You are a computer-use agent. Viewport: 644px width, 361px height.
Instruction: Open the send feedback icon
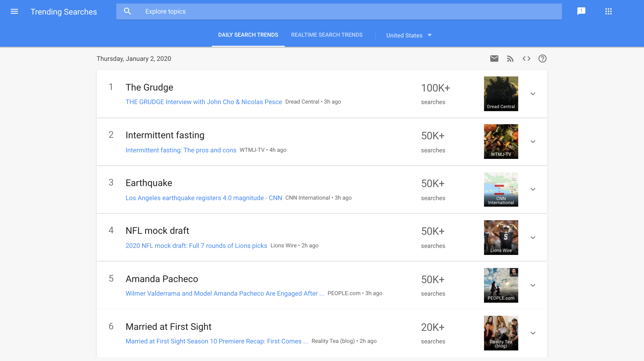click(x=581, y=11)
